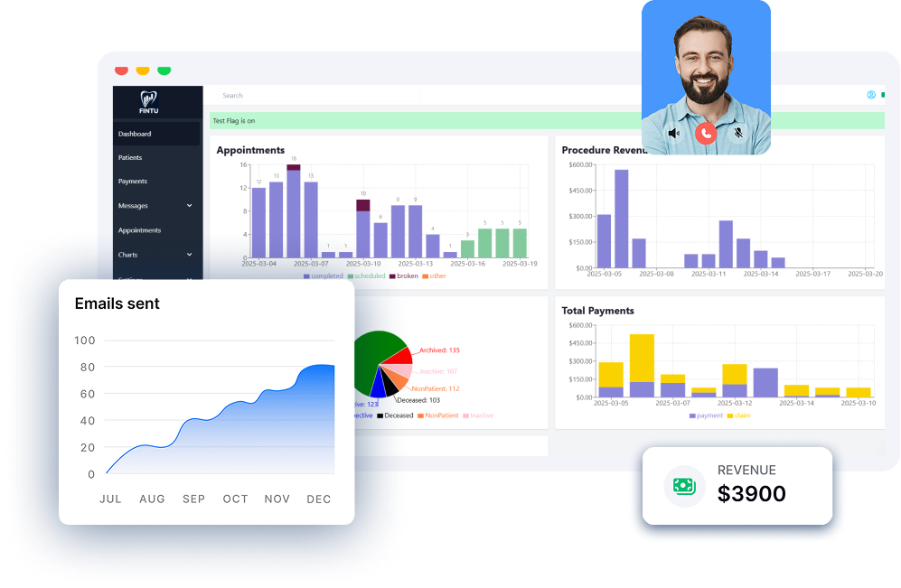Click the $3900 revenue value
901x588 pixels.
pyautogui.click(x=752, y=494)
